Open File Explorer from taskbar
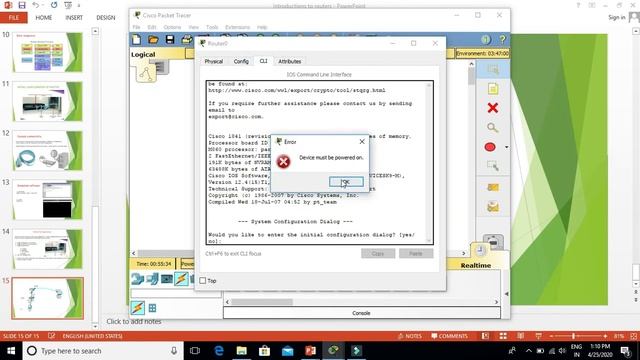This screenshot has height=360, width=640. [x=242, y=351]
